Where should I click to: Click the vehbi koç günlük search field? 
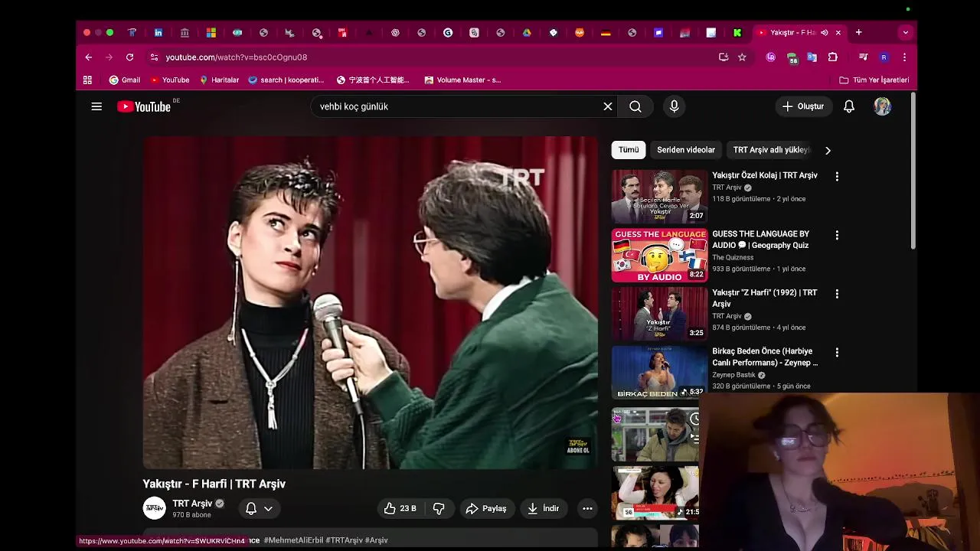[x=458, y=106]
